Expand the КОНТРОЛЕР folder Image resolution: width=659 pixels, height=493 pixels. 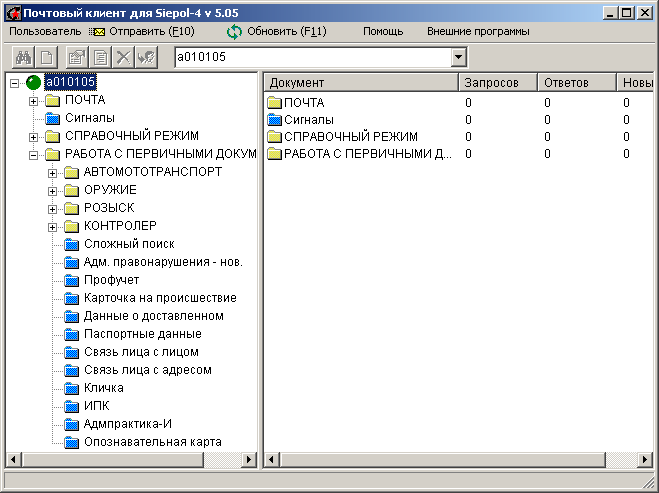click(x=52, y=227)
